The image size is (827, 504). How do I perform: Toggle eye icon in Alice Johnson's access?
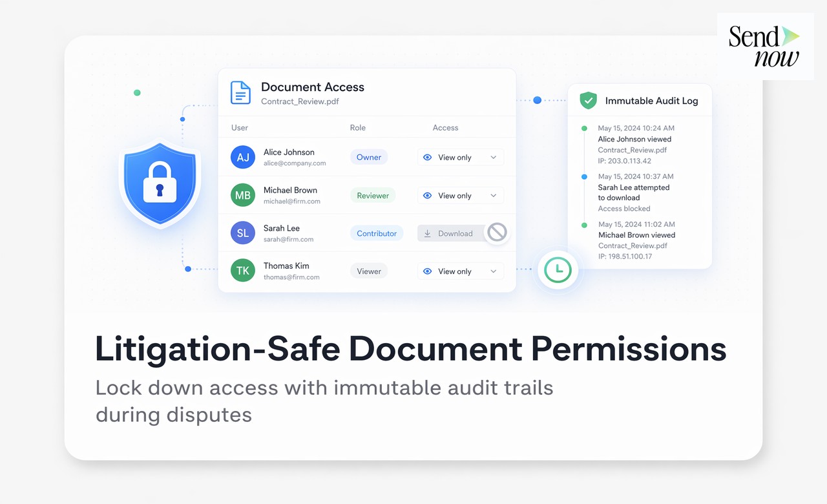pos(427,158)
